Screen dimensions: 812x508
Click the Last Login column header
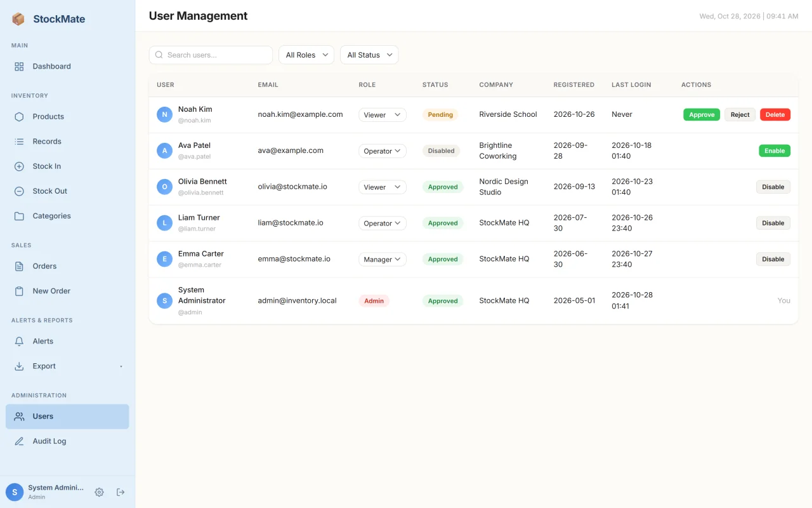click(x=631, y=84)
